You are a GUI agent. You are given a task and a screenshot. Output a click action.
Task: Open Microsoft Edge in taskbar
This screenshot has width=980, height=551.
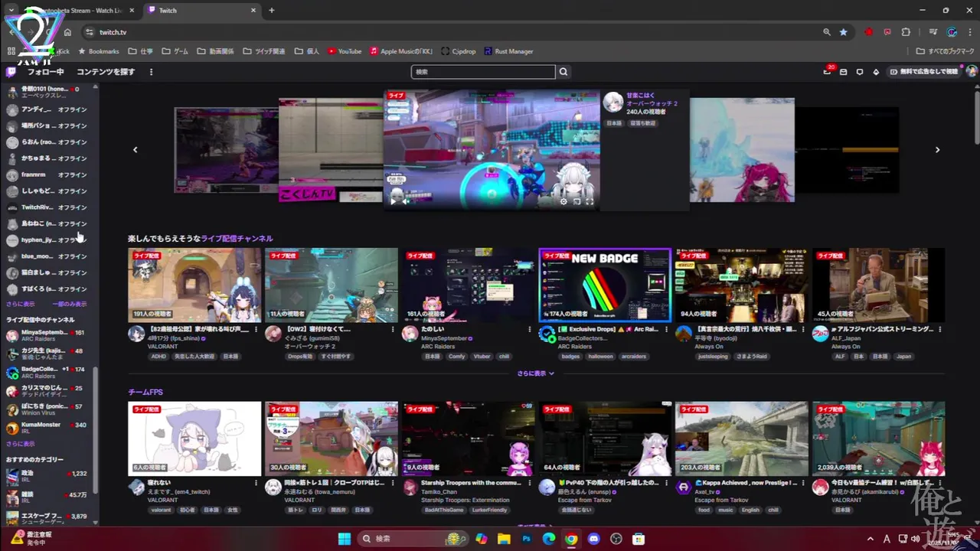549,539
